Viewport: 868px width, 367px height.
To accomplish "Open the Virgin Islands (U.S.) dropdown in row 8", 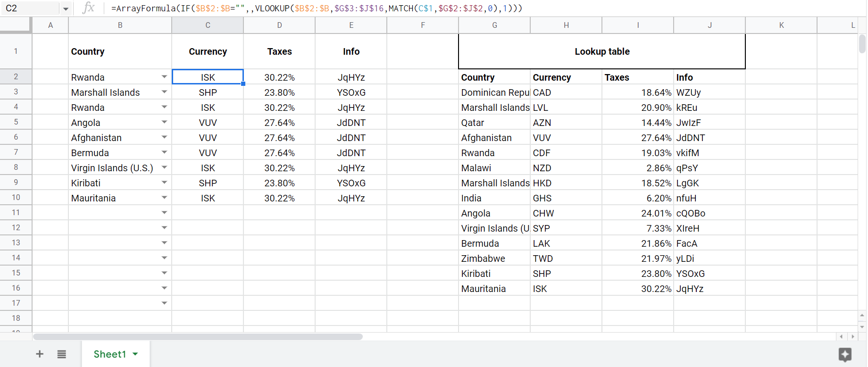I will (x=164, y=167).
